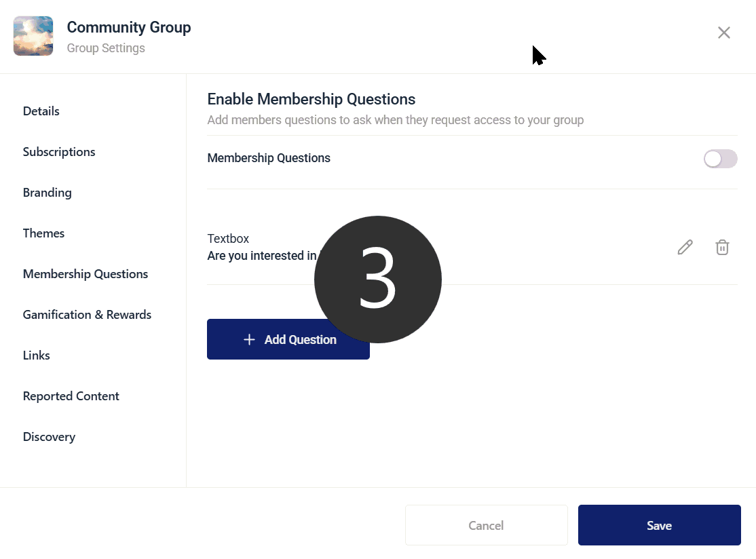The image size is (756, 559).
Task: Open the Details settings section
Action: click(x=41, y=111)
